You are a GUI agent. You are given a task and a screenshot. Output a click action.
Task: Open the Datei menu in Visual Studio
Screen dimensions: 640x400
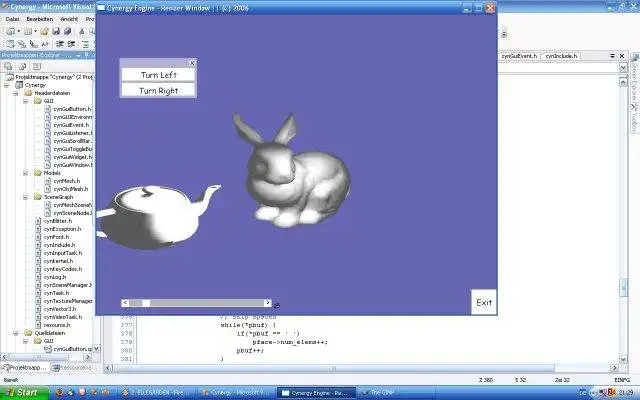click(13, 19)
